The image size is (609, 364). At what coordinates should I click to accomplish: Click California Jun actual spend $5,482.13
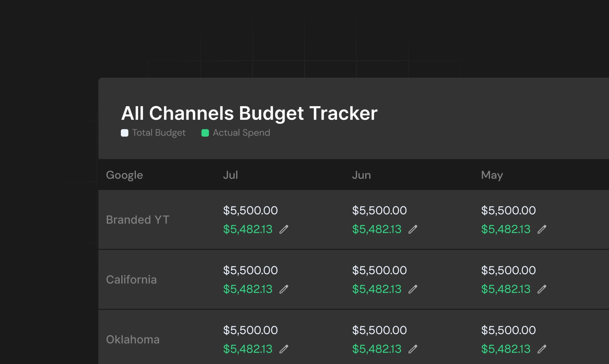coord(377,289)
